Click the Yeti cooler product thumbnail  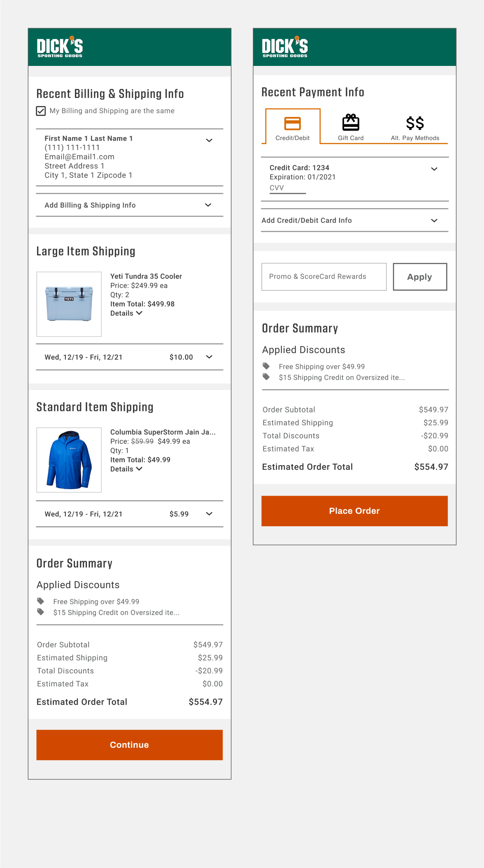tap(69, 304)
